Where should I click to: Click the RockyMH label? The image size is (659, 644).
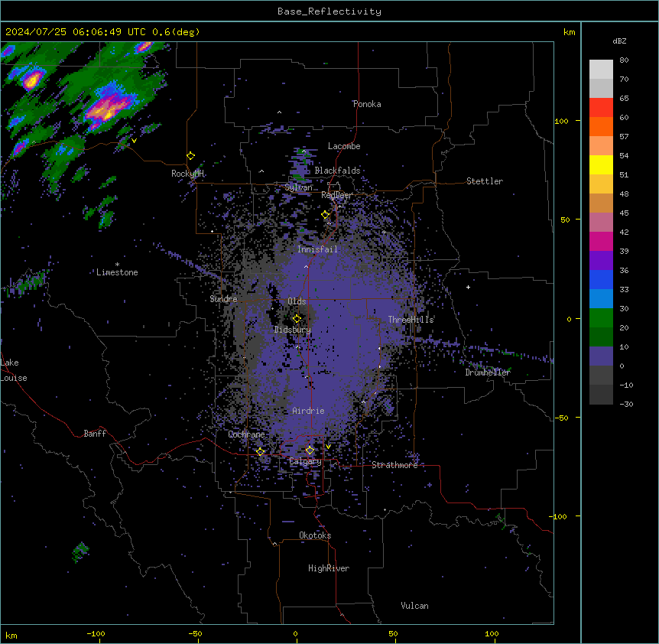click(187, 174)
